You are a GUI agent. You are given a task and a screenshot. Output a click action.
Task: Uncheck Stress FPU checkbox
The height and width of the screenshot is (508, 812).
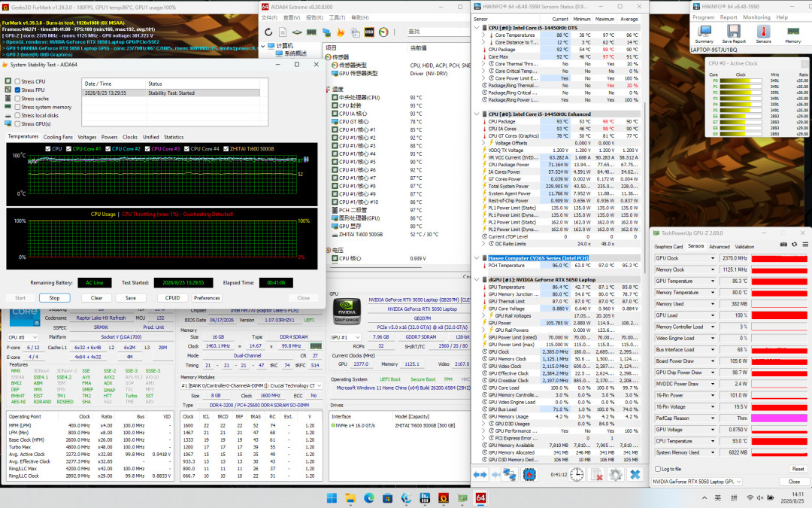17,90
